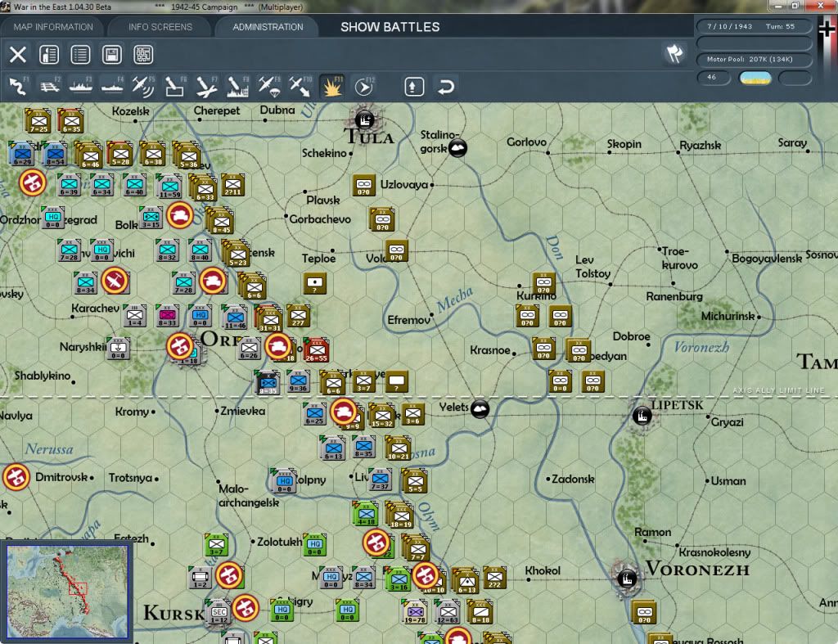Click the X quit icon in Administration bar
The image size is (838, 644).
click(x=18, y=55)
